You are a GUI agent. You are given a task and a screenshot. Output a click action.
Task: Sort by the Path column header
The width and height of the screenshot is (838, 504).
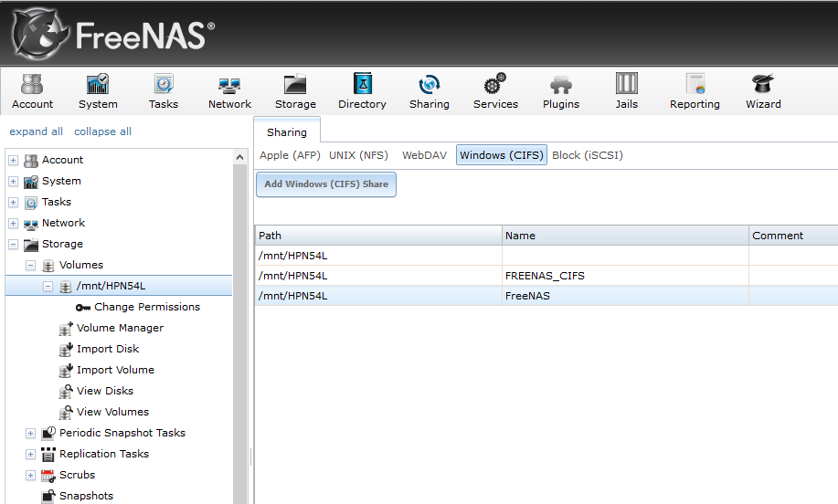click(x=378, y=236)
